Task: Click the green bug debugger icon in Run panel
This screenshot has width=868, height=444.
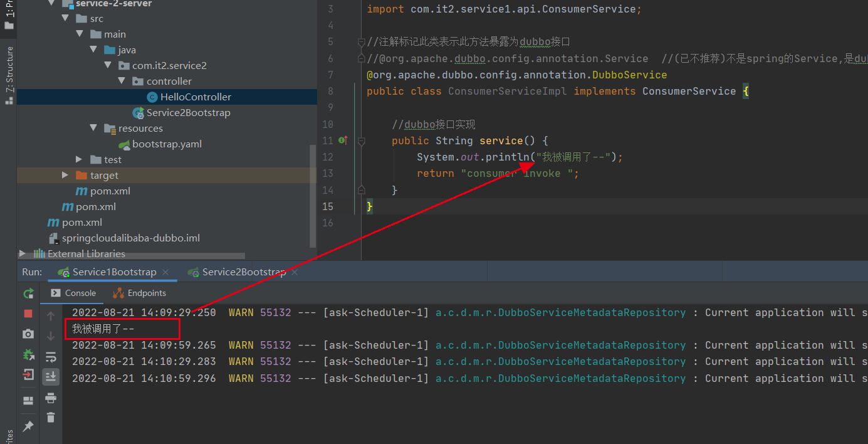Action: tap(28, 355)
